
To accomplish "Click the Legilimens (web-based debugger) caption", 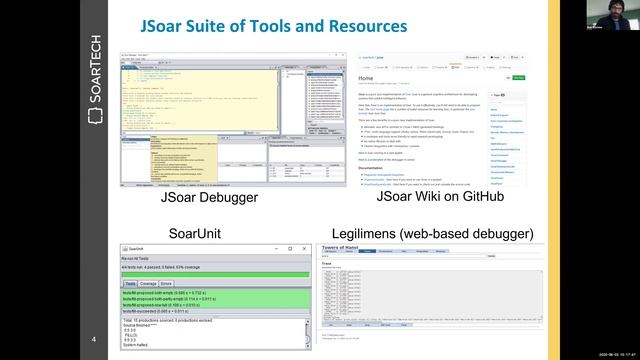I will click(x=433, y=234).
